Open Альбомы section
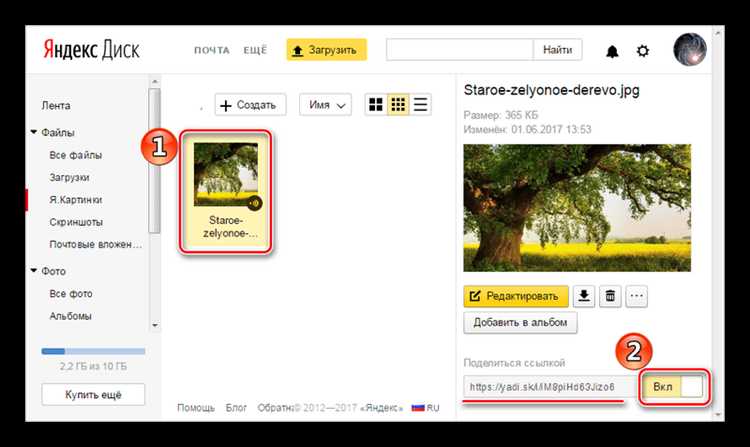750x447 pixels. click(70, 316)
